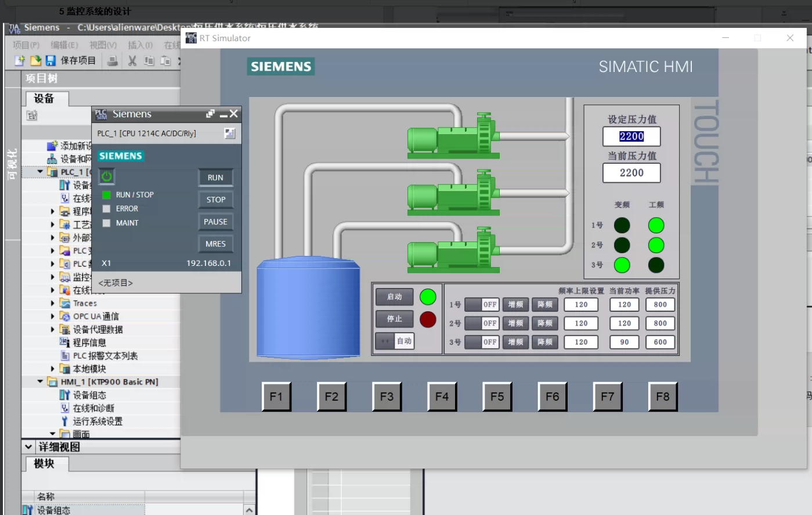The image size is (812, 515).
Task: Expand the Traces tree node
Action: 52,303
